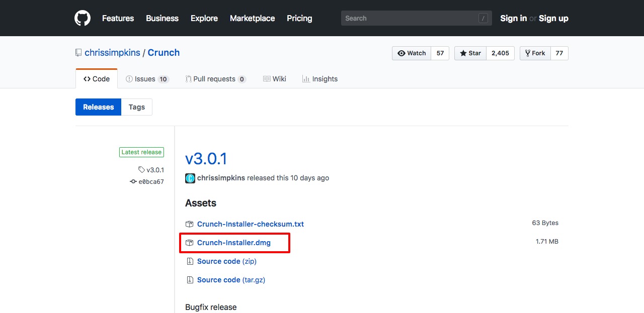
Task: Switch to the Pull requests tab
Action: [x=215, y=79]
